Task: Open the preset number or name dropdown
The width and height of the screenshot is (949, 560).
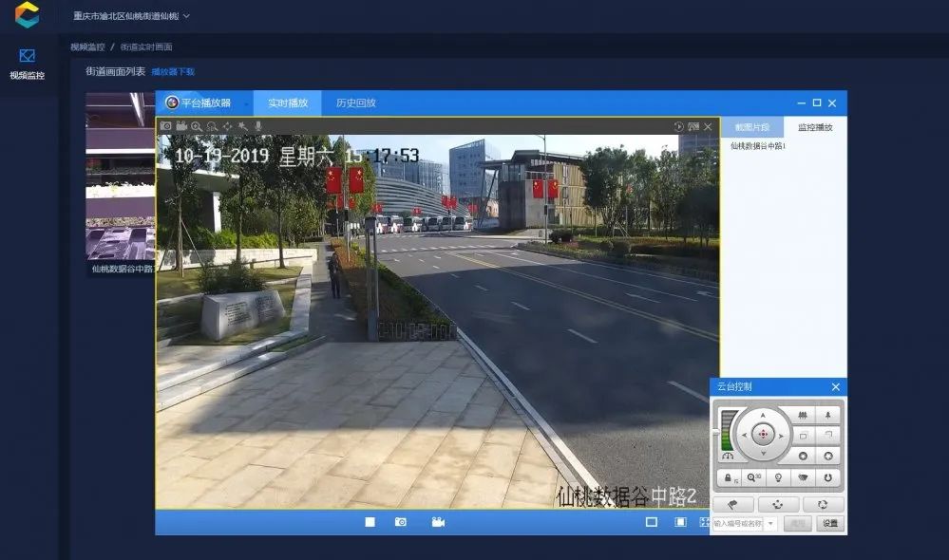Action: (770, 524)
